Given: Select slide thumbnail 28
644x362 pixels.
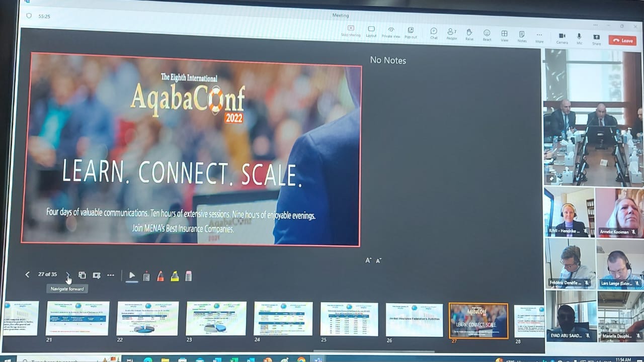Looking at the screenshot, I should (529, 321).
